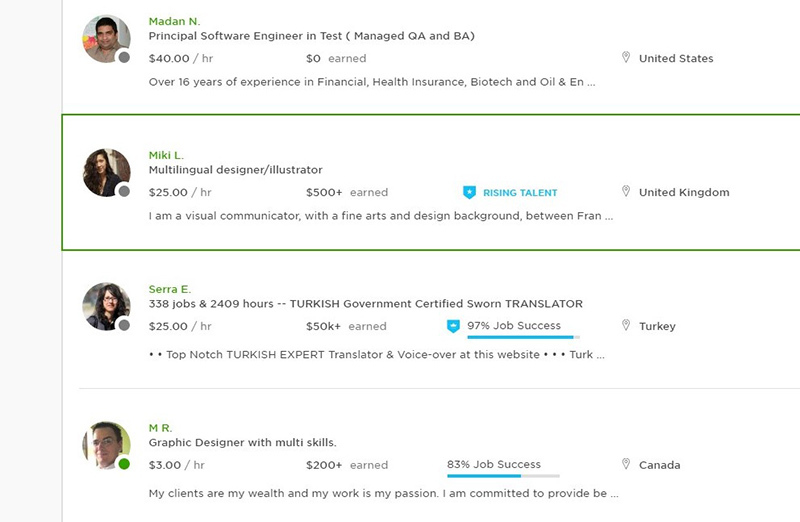Click the location pin icon beside Canada
Image resolution: width=800 pixels, height=522 pixels.
[626, 464]
